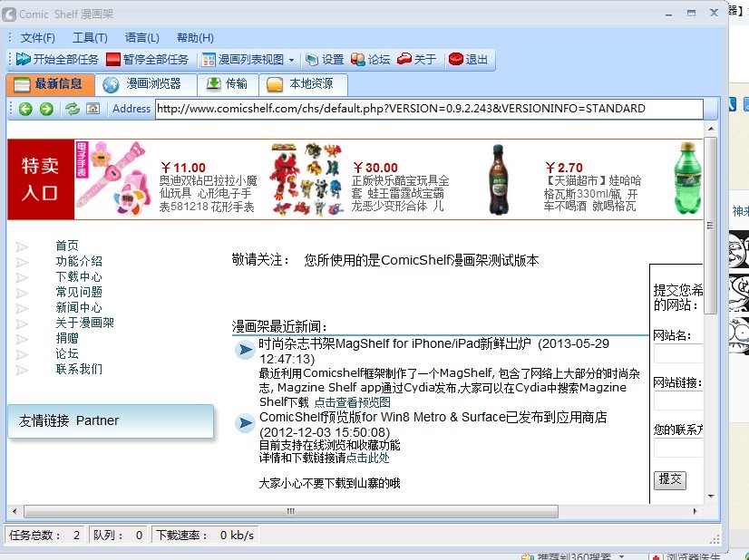Click the Start All Tasks toolbar button
The image size is (749, 560).
(x=56, y=59)
